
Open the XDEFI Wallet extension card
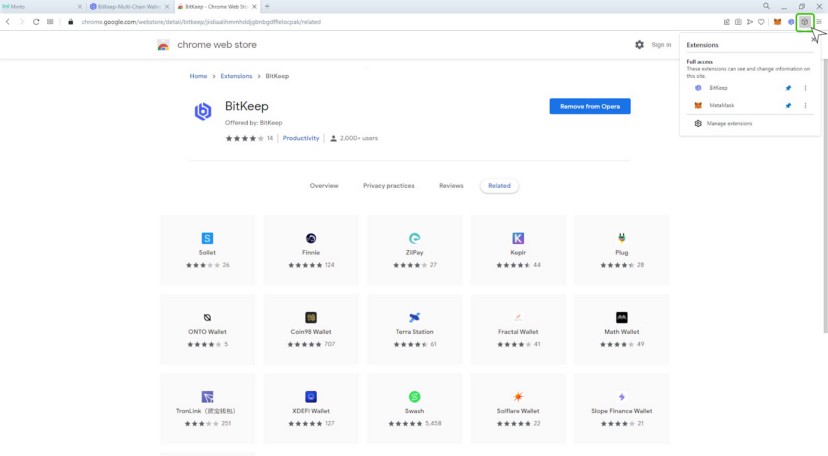pos(310,408)
